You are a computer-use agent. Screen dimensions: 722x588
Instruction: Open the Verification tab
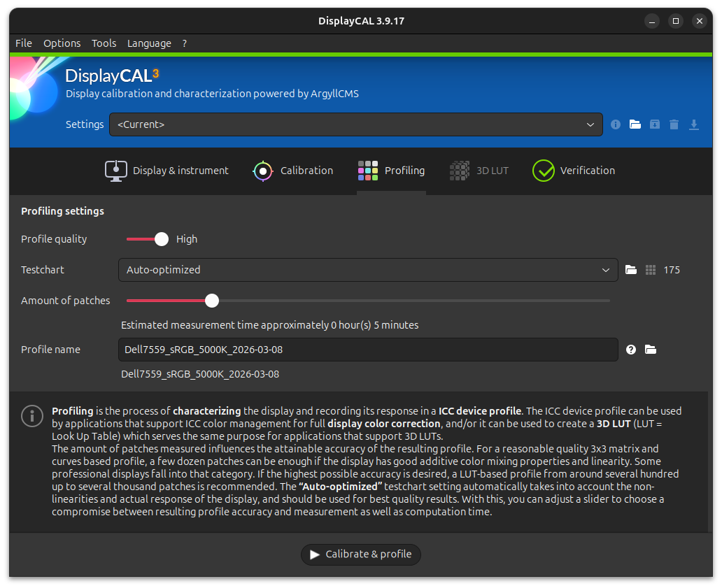[x=574, y=171]
